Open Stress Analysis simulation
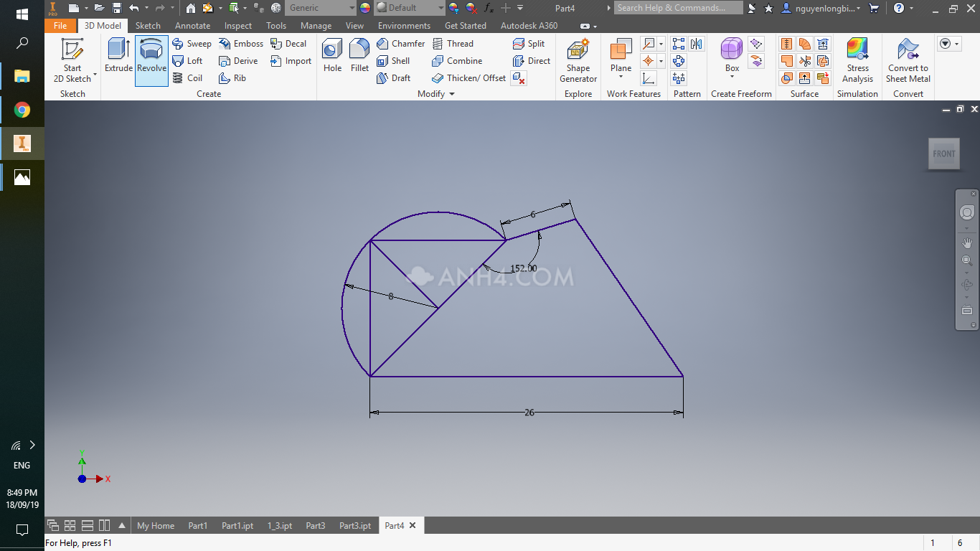The image size is (980, 551). [857, 61]
